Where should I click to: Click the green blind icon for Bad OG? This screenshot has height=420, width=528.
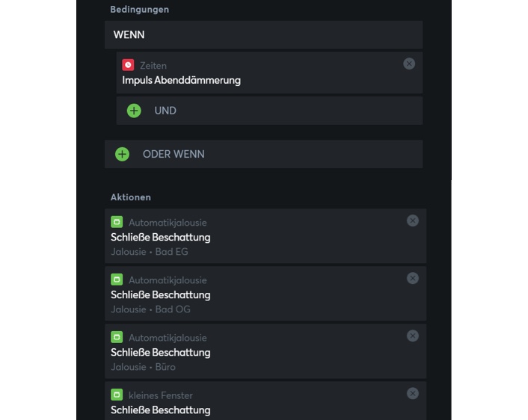pyautogui.click(x=117, y=280)
